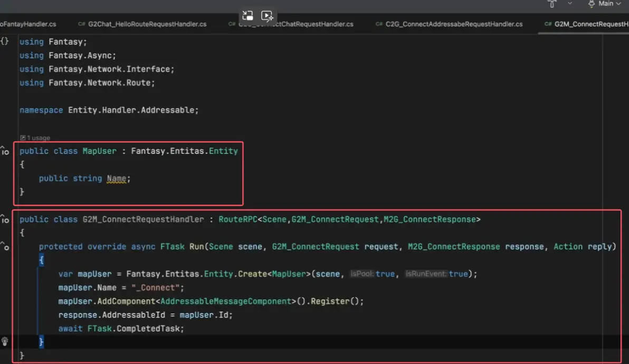Click 'using Fantasy.Async;' line
Viewport: 629px width, 364px height.
point(68,55)
